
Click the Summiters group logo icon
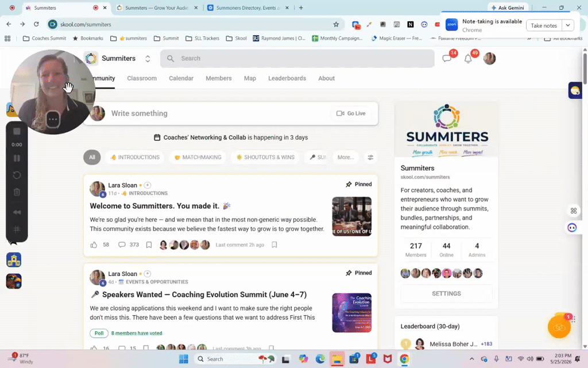pos(91,58)
